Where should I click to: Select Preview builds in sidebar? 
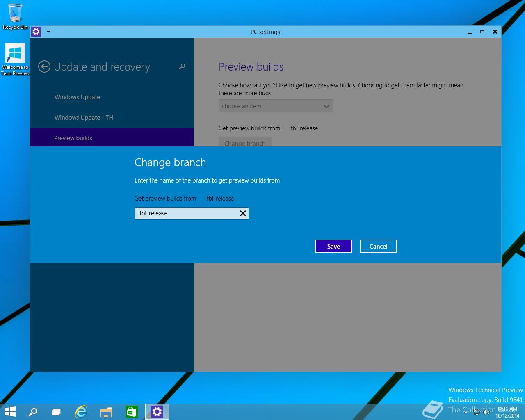112,138
